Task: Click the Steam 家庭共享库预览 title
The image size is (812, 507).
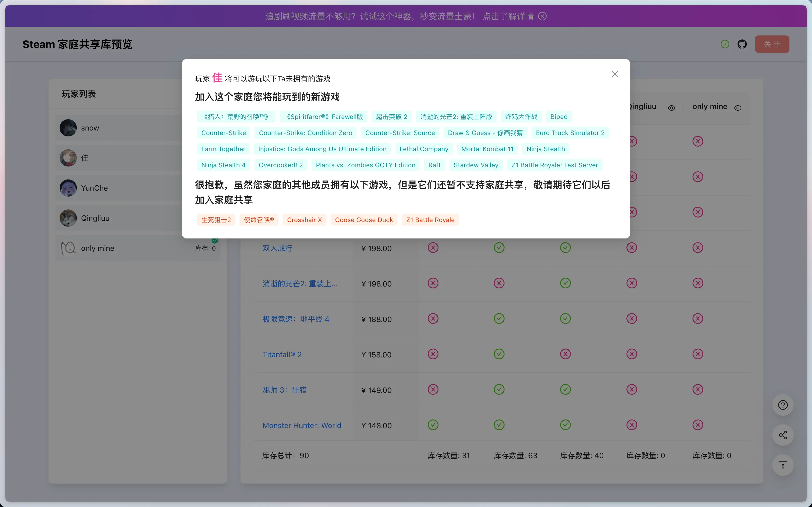Action: click(77, 44)
